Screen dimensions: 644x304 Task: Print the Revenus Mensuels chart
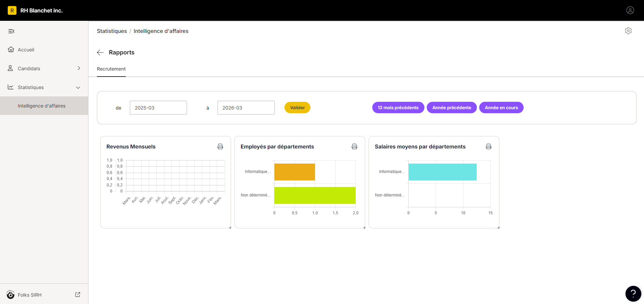click(x=220, y=146)
